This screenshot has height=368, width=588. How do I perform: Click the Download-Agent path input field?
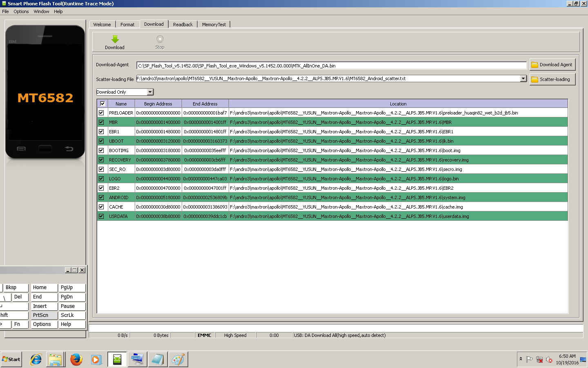332,65
